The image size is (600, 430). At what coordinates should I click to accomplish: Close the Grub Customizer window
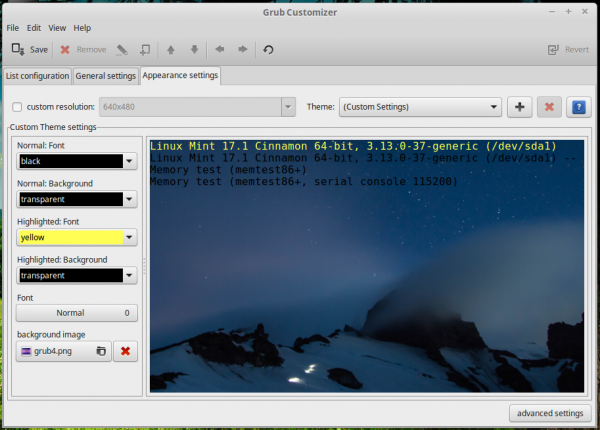click(x=585, y=12)
